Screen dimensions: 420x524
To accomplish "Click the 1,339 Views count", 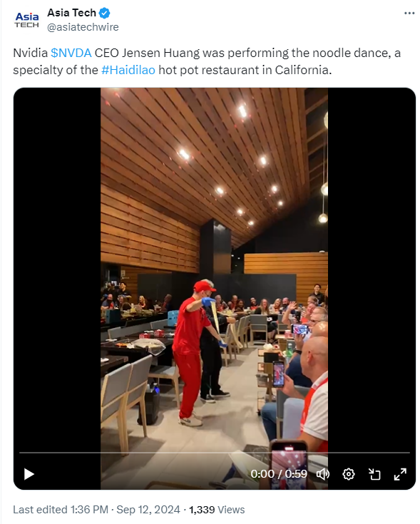I will tap(217, 510).
